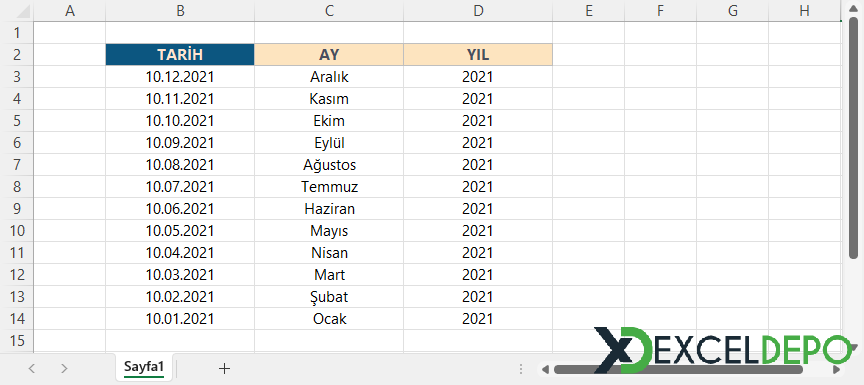Go to previous sheet arrow
Screen dimensions: 864x385
tap(31, 368)
